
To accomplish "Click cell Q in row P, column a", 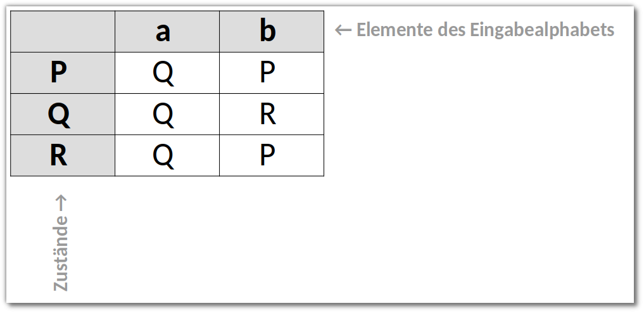I will pyautogui.click(x=167, y=73).
